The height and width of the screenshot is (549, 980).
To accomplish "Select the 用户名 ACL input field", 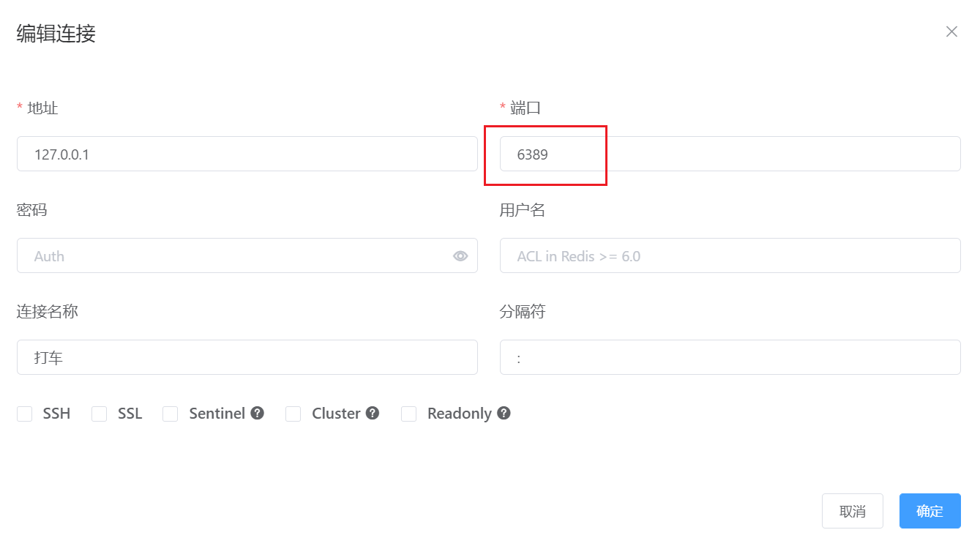I will coord(730,256).
